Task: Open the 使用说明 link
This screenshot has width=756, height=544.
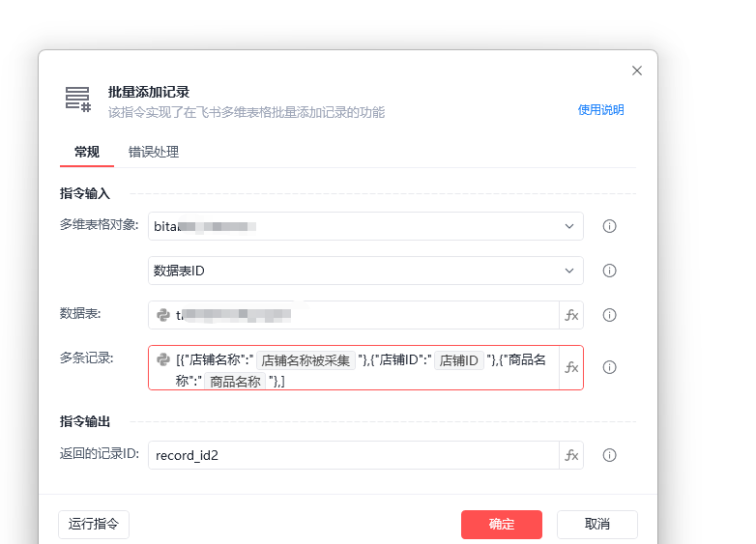Action: [600, 110]
